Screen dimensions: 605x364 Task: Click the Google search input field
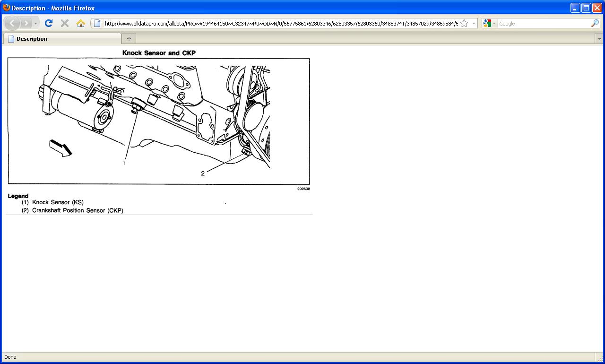pos(544,23)
